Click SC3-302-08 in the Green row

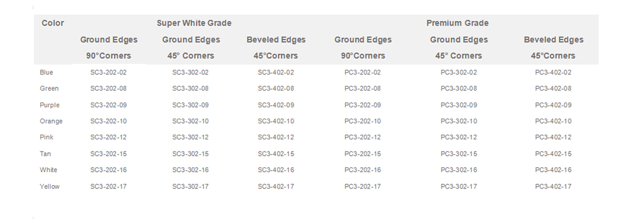[190, 89]
